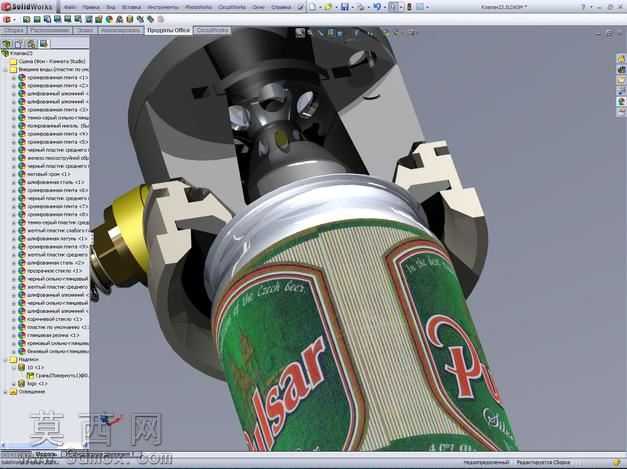Click the colorful sphere appearance icon in PhotoWorks toolbar
The width and height of the screenshot is (627, 469).
pos(109,19)
